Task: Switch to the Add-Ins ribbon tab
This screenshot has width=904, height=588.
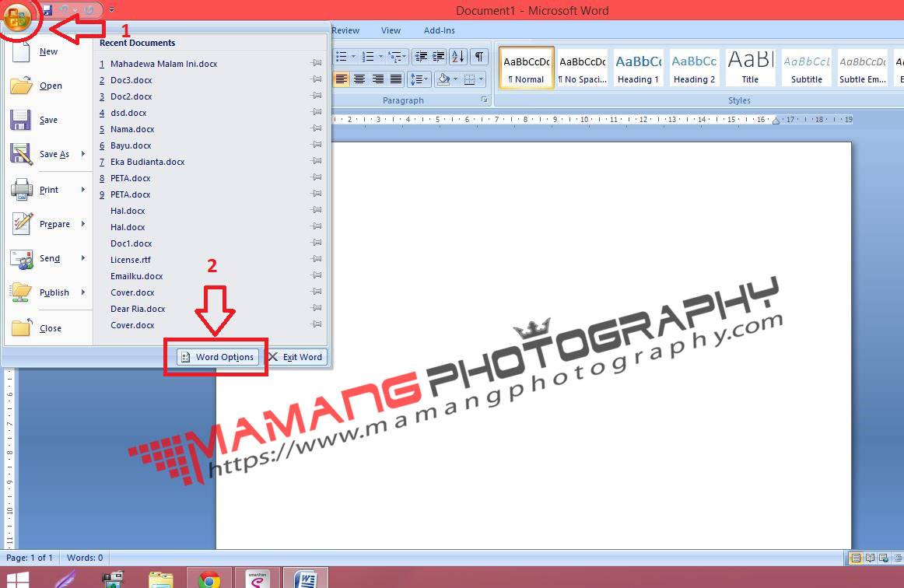Action: click(x=440, y=30)
